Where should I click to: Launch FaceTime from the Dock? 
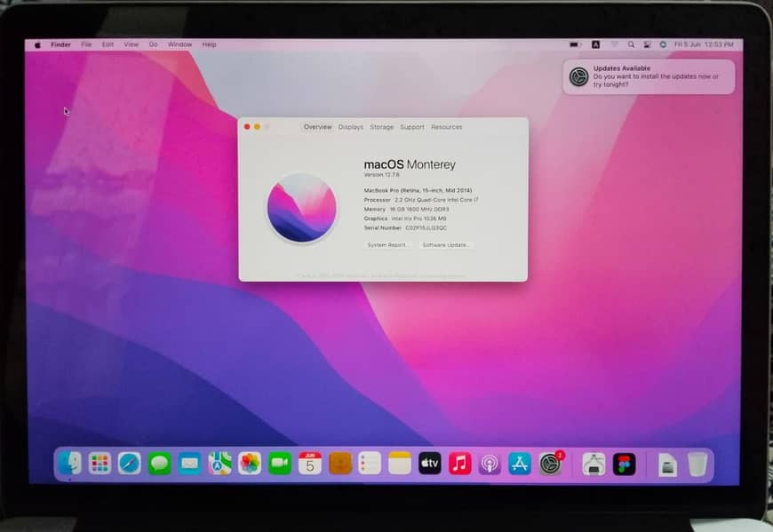click(x=280, y=464)
